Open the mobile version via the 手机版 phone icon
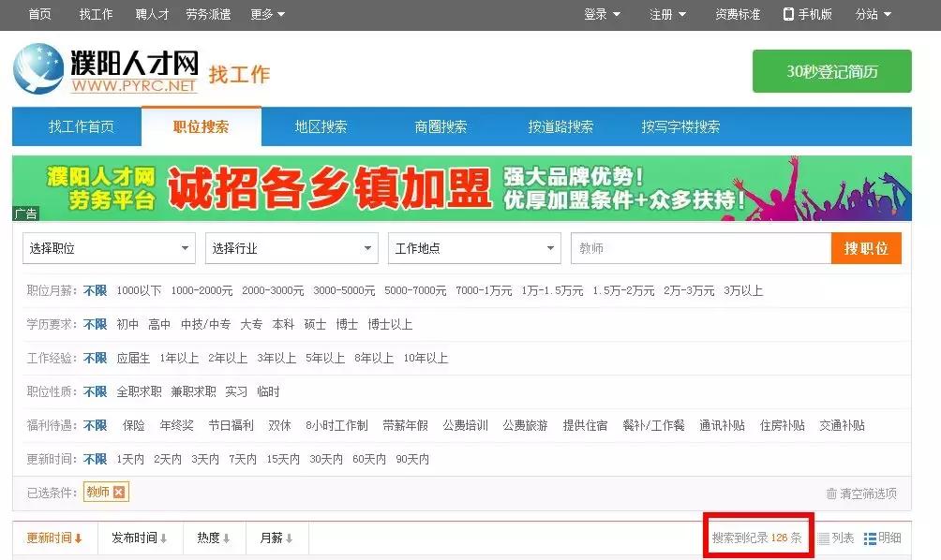Image resolution: width=941 pixels, height=560 pixels. 788,14
